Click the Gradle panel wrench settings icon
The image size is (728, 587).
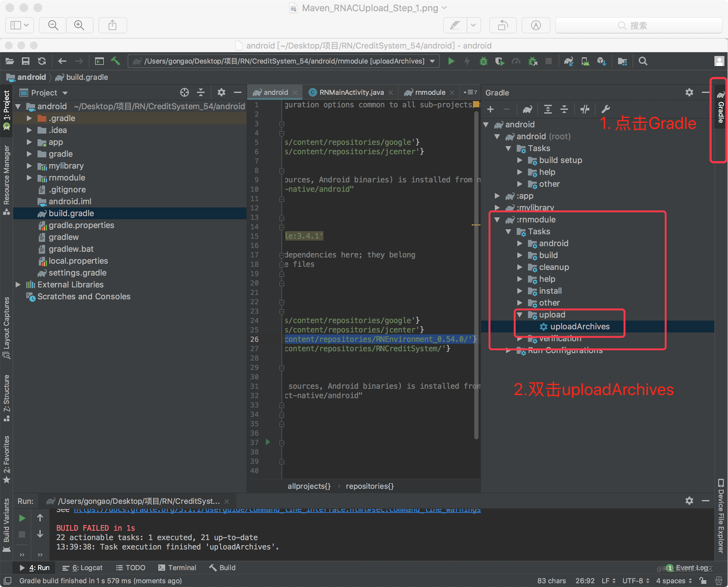pyautogui.click(x=605, y=109)
